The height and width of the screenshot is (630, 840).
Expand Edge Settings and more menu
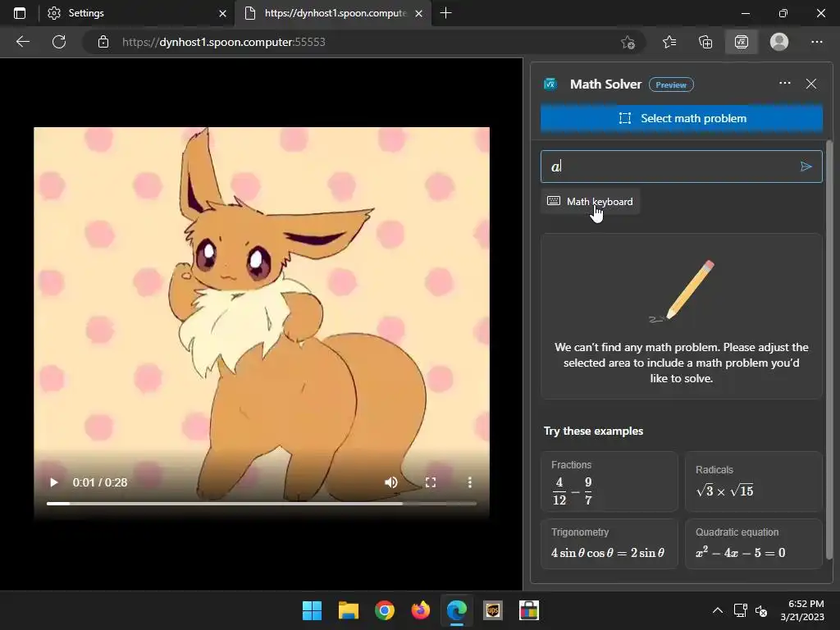[817, 42]
